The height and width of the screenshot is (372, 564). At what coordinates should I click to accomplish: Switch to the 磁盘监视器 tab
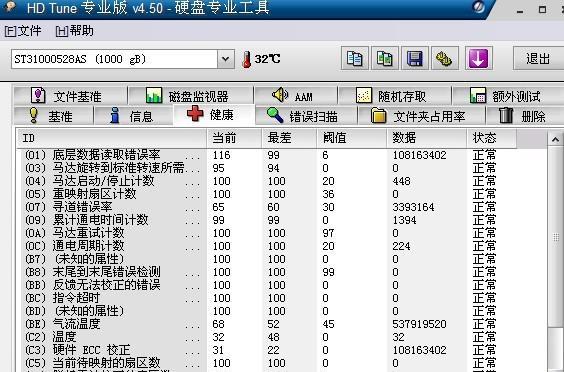point(191,96)
